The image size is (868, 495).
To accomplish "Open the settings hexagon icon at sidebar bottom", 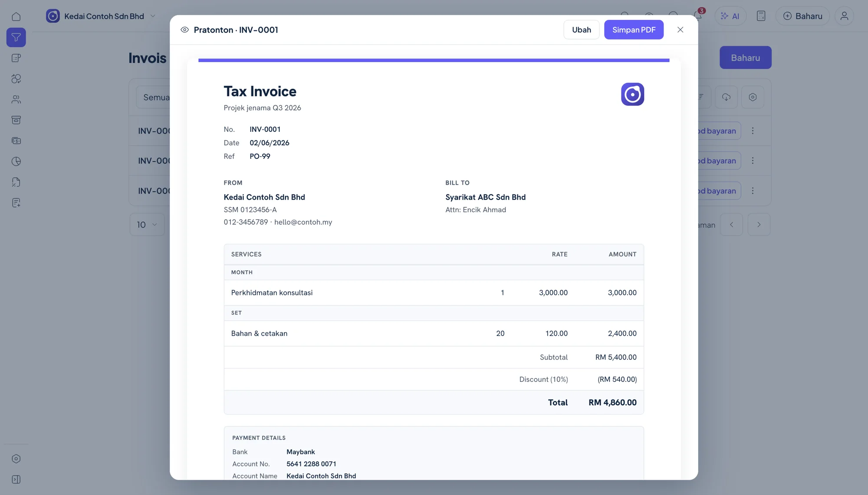I will point(16,459).
